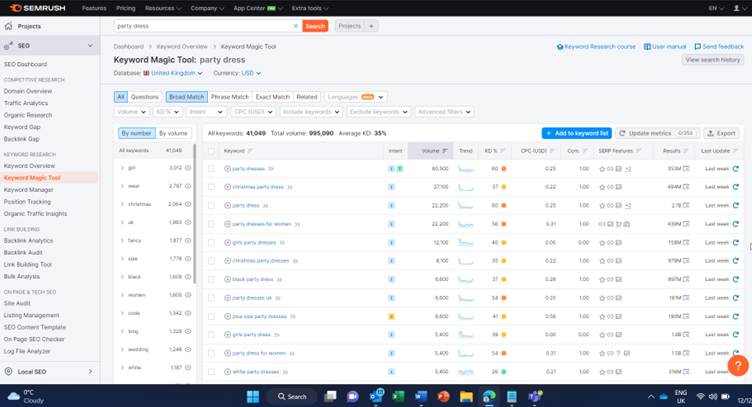Toggle eye icon for black group
Screen dimensions: 752x407
tap(188, 277)
